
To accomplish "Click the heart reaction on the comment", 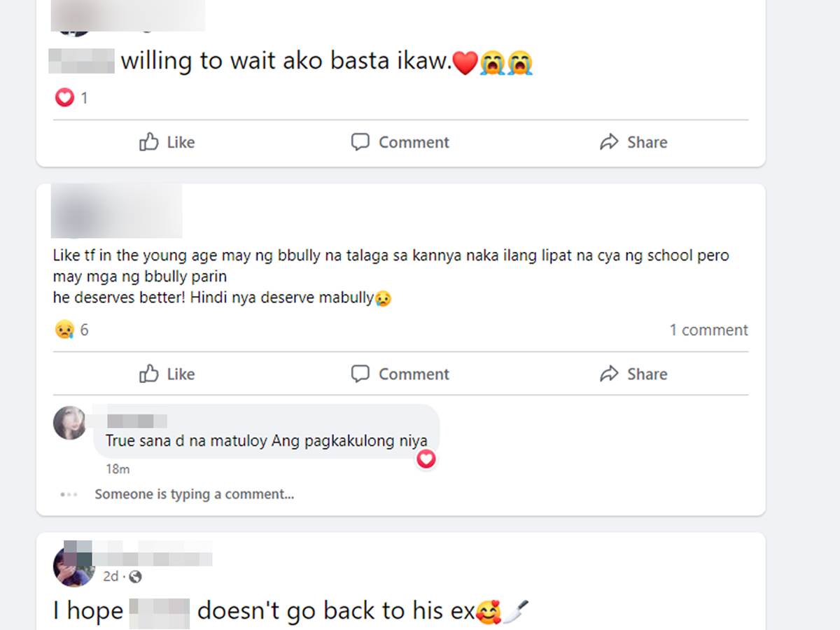I will 426,459.
